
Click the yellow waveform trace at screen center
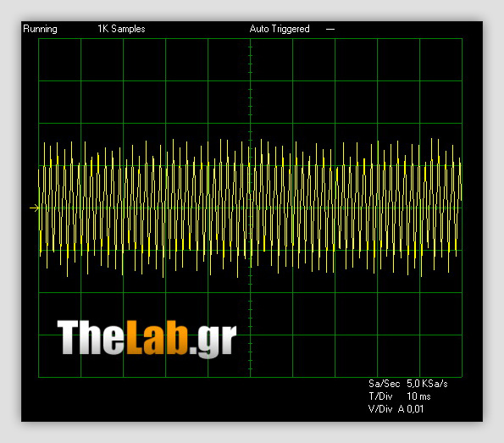251,208
